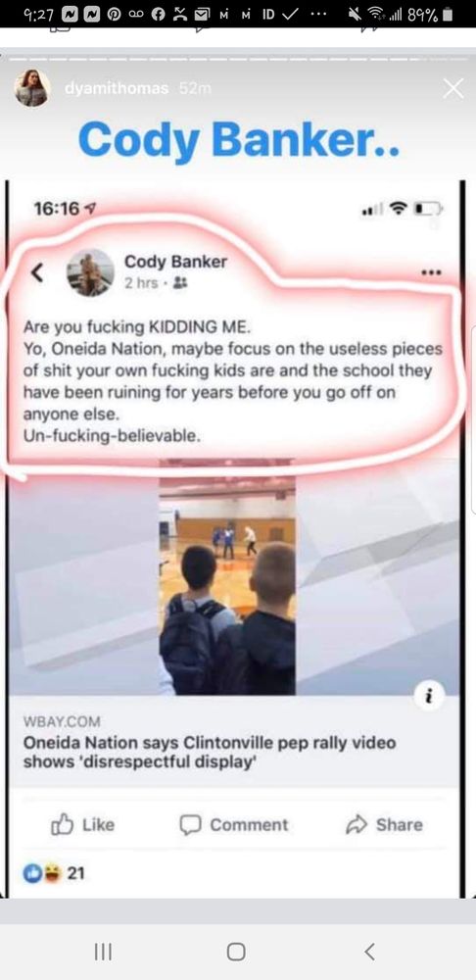Tap the info icon on the article preview

(430, 695)
